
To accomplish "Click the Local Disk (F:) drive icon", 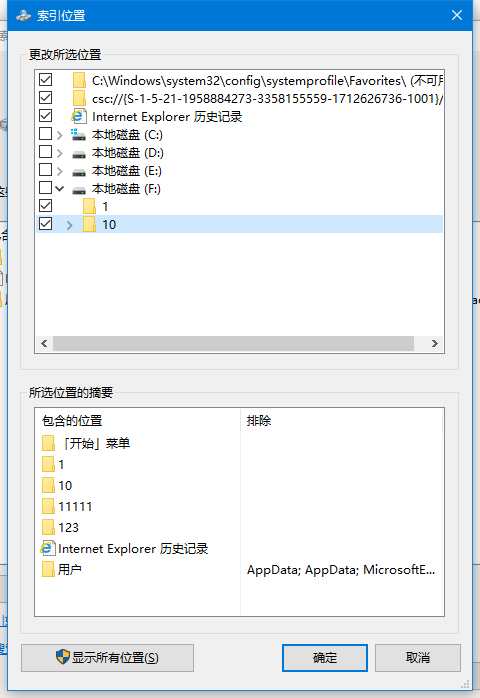I will pos(78,190).
